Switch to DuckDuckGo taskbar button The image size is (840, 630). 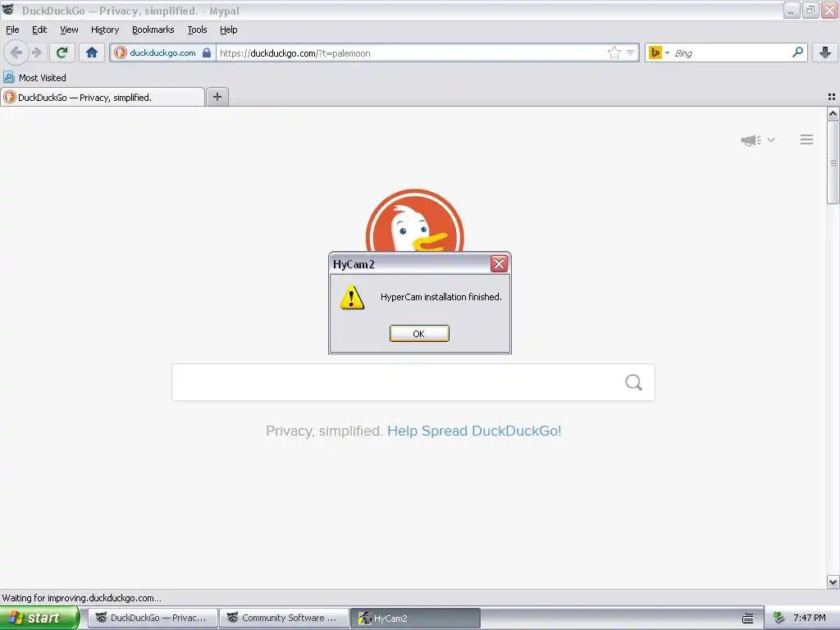[x=153, y=618]
